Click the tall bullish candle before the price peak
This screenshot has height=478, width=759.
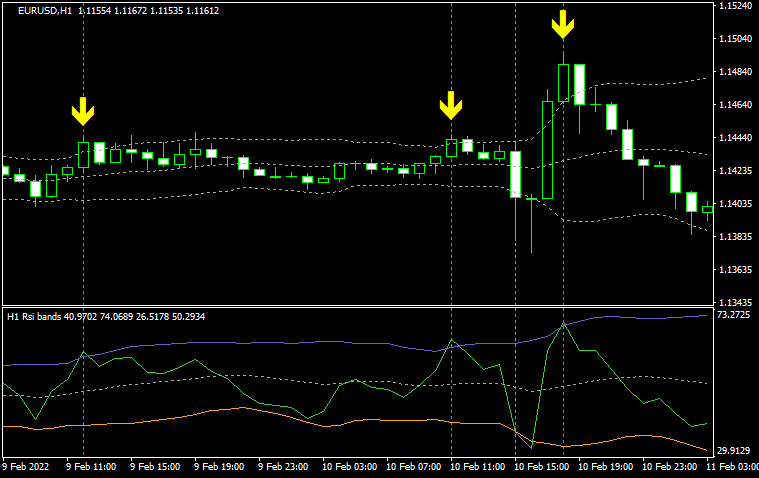(x=547, y=150)
